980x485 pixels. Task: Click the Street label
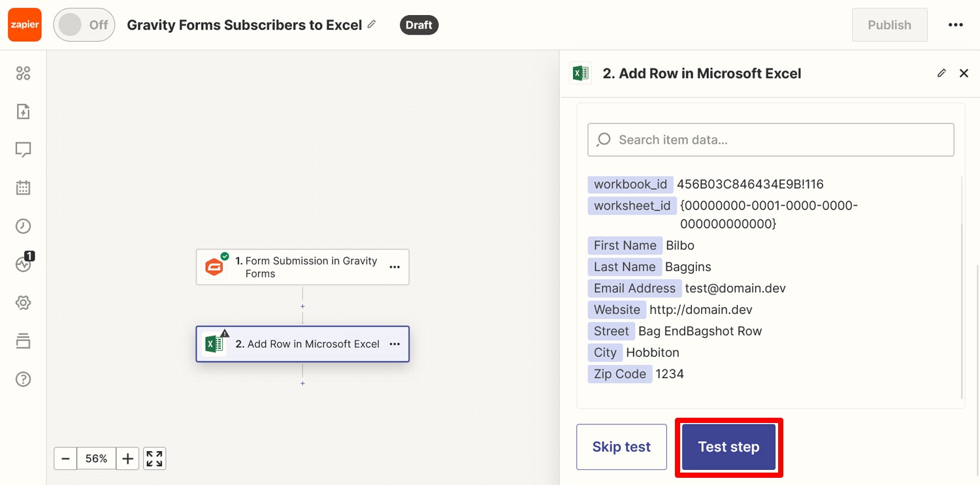pyautogui.click(x=612, y=332)
